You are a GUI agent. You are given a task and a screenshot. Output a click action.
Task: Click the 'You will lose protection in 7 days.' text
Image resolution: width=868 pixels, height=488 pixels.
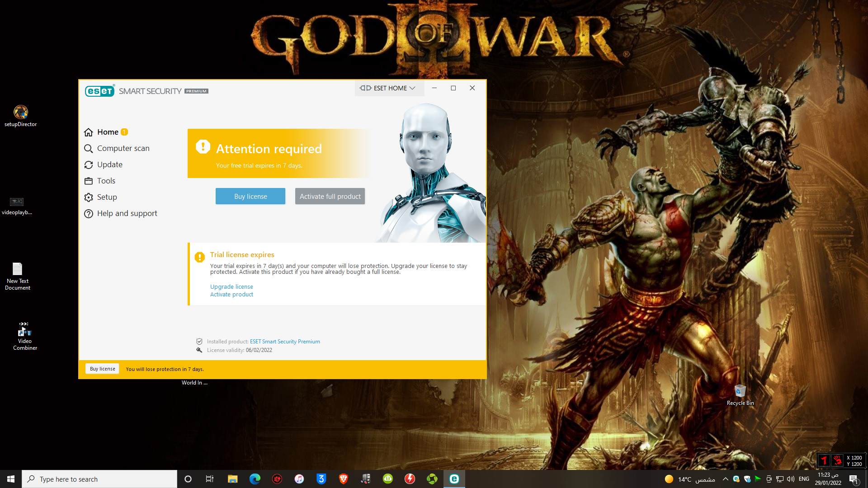tap(165, 369)
